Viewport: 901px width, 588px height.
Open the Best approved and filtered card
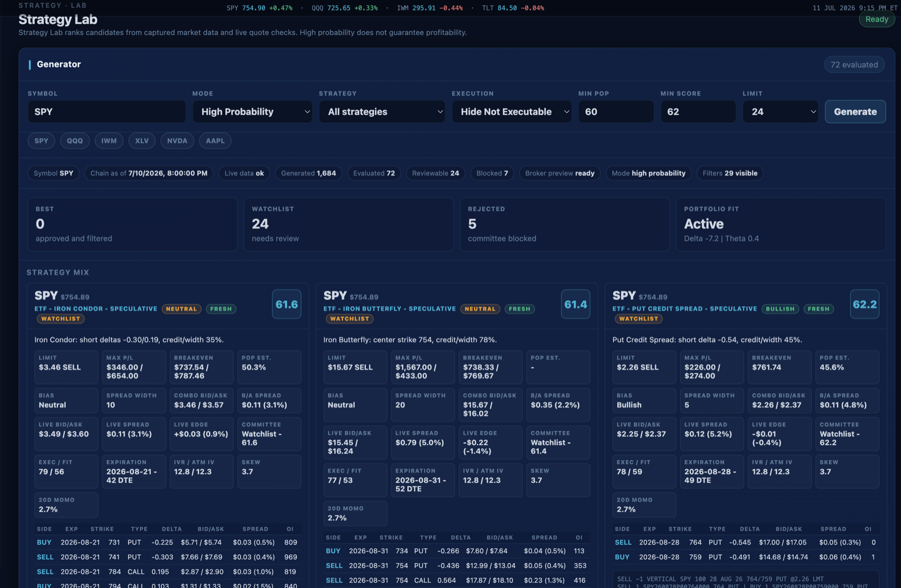coord(132,224)
